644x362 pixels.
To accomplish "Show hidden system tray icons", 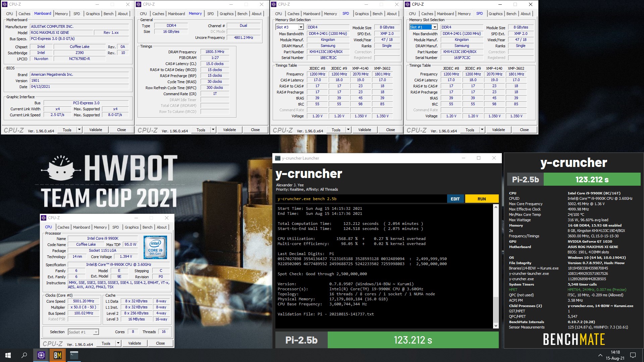I will (x=600, y=355).
